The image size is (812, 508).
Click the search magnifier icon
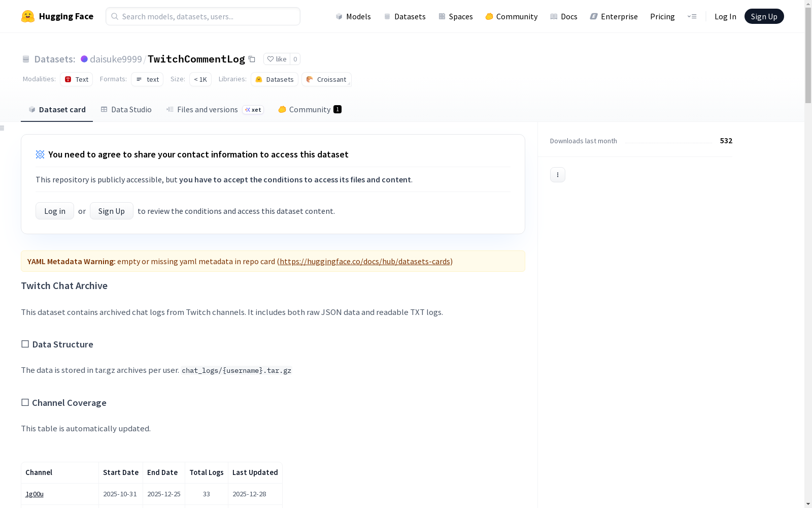pyautogui.click(x=115, y=16)
